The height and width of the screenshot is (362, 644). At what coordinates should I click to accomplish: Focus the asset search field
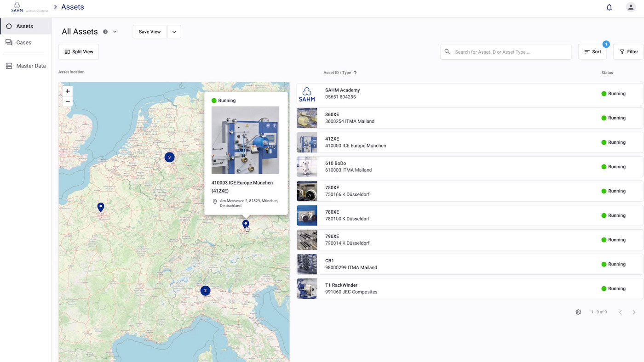[x=506, y=52]
